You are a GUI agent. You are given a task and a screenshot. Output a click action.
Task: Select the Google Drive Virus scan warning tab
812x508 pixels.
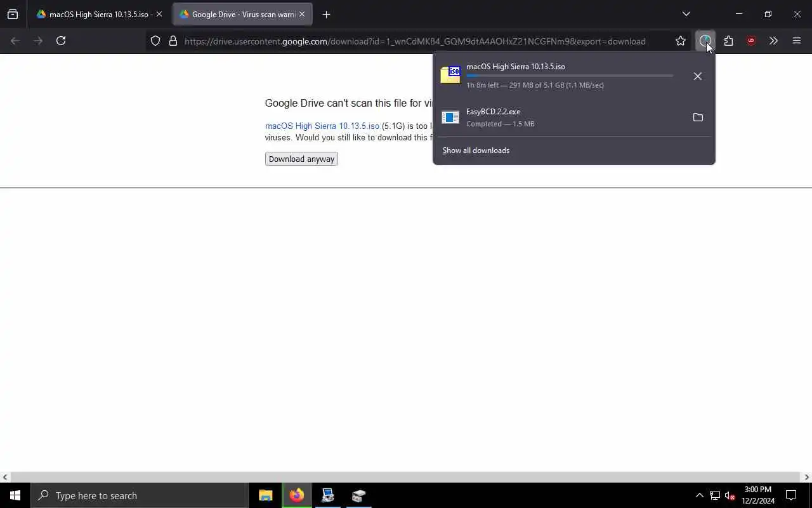tap(242, 14)
